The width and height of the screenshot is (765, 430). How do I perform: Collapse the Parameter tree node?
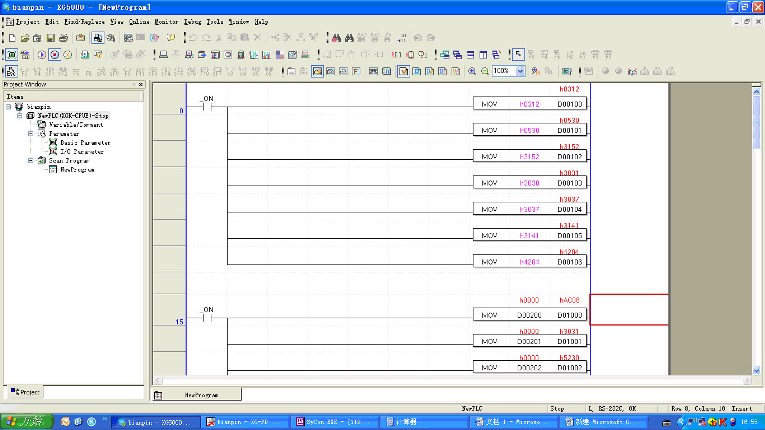31,133
